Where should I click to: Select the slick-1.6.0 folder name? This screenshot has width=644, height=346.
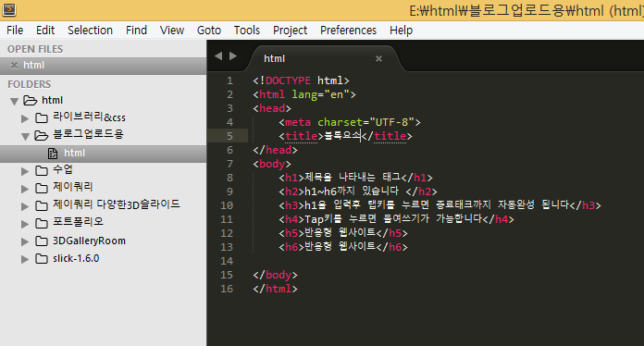click(76, 259)
